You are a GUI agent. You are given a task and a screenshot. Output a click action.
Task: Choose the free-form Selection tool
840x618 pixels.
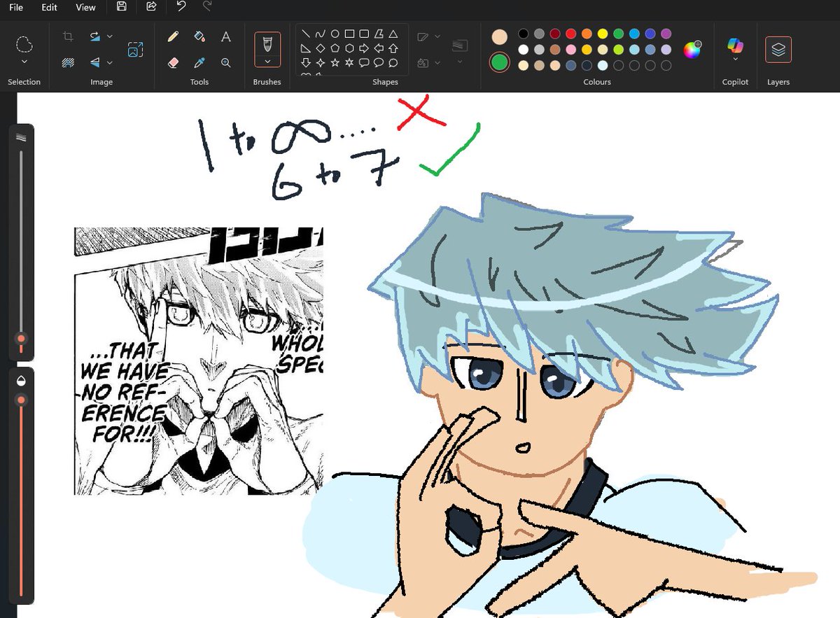click(x=24, y=45)
